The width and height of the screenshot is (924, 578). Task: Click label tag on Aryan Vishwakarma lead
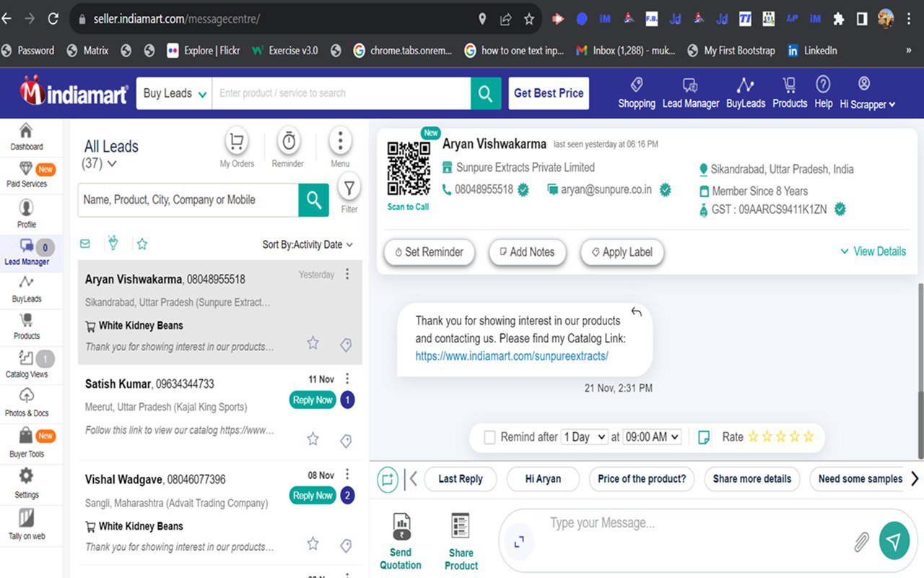pyautogui.click(x=346, y=345)
